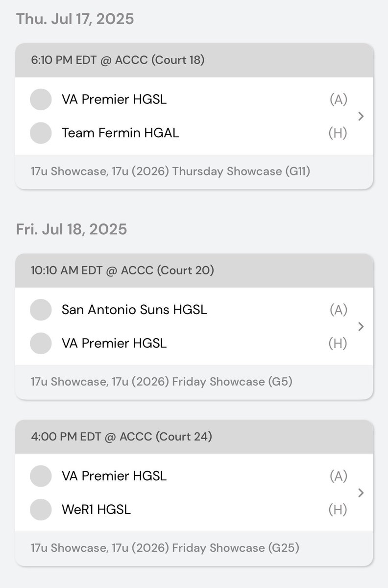Open Friday Showcase (G5) footer details
Viewport: 388px width, 588px height.
(x=194, y=382)
